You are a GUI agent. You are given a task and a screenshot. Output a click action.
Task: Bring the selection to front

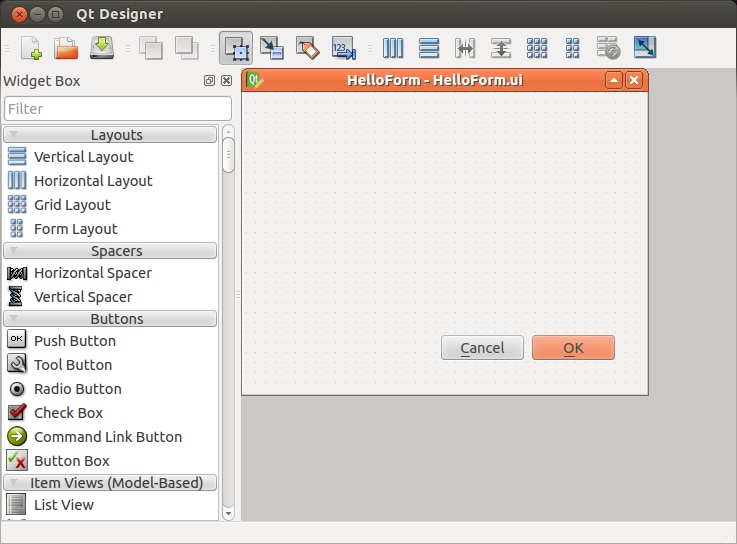click(x=187, y=48)
